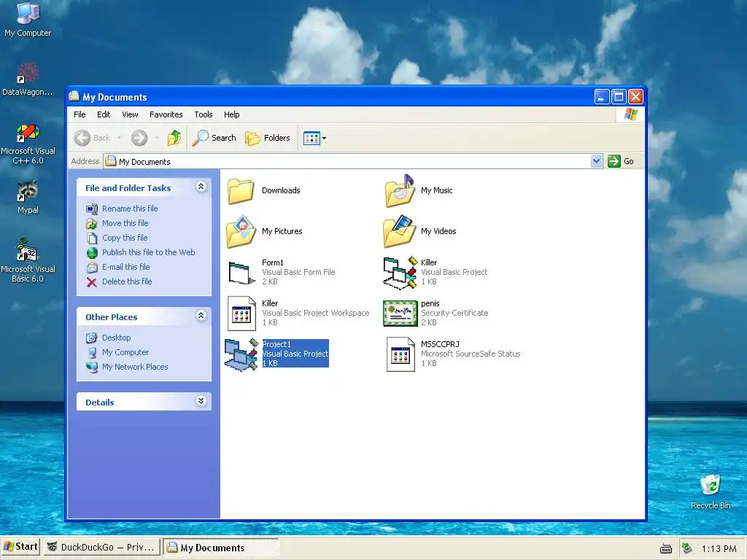Click the My Documents taskbar button
This screenshot has width=747, height=560.
point(220,548)
